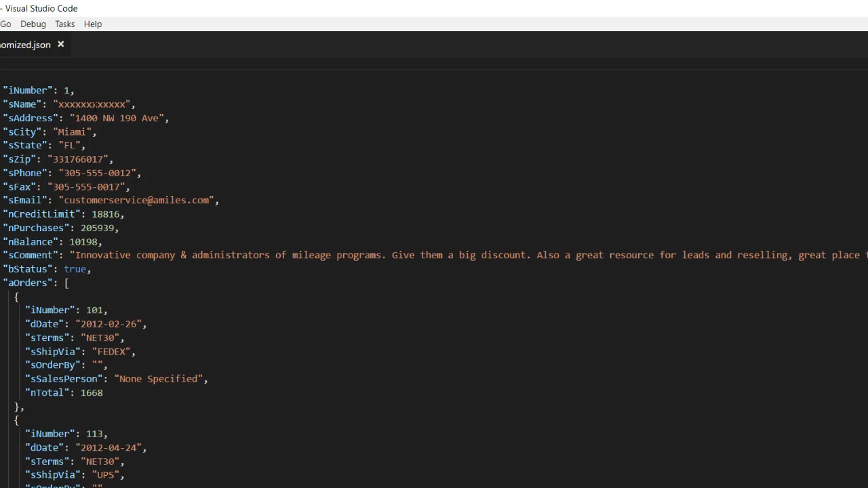Click the date value 2012-04-24
The height and width of the screenshot is (488, 868).
(x=111, y=447)
